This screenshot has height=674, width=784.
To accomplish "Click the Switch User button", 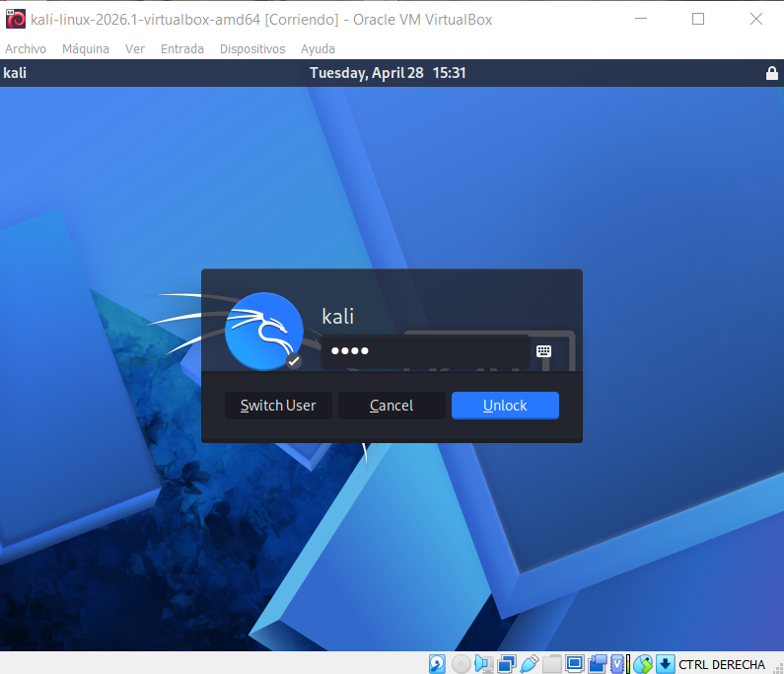I will [x=278, y=406].
